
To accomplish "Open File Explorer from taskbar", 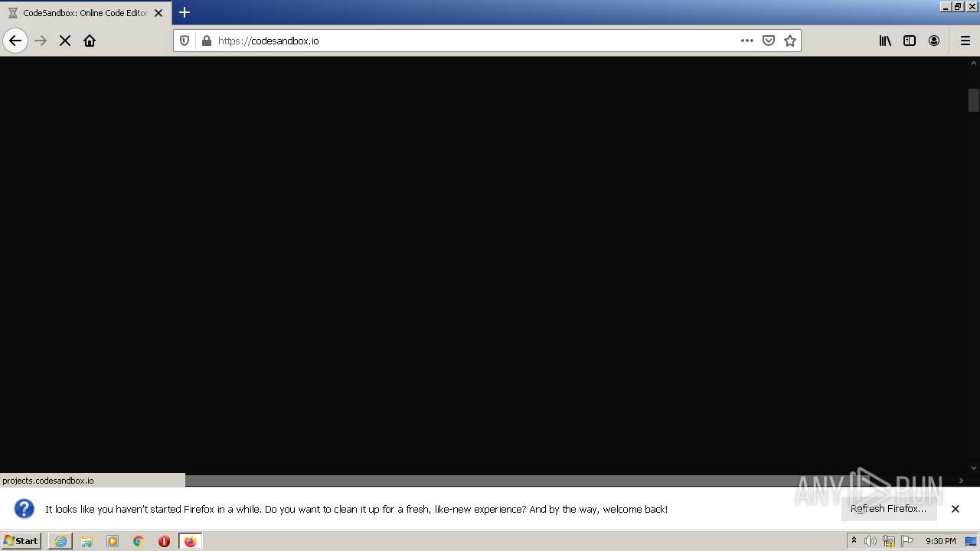I will tap(87, 541).
